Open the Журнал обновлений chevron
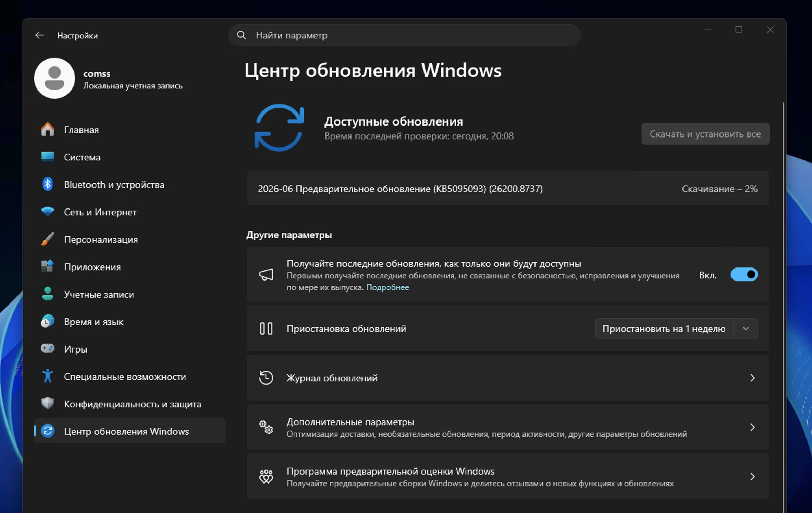 753,378
